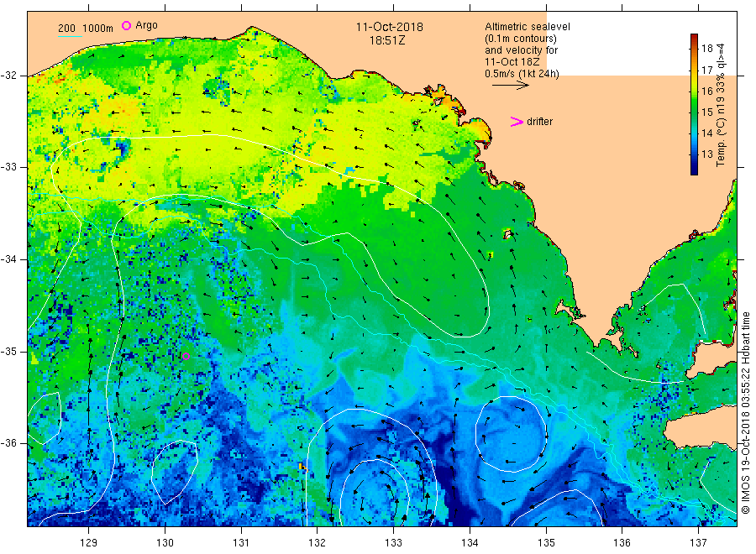The image size is (756, 554).
Task: Click the IMOS copyright timestamp text
Action: tap(745, 412)
